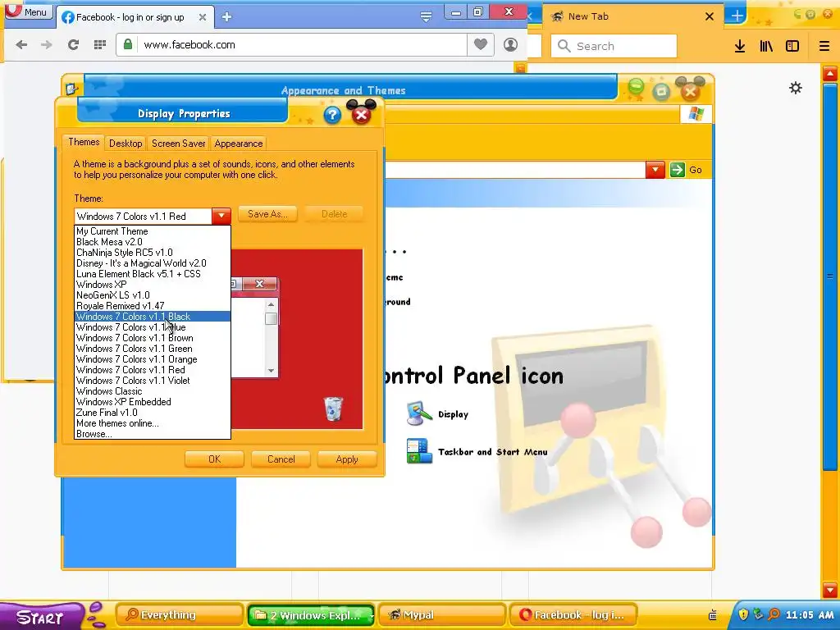
Task: Choose Windows 7 Colors v1.1 Brown
Action: coord(152,338)
